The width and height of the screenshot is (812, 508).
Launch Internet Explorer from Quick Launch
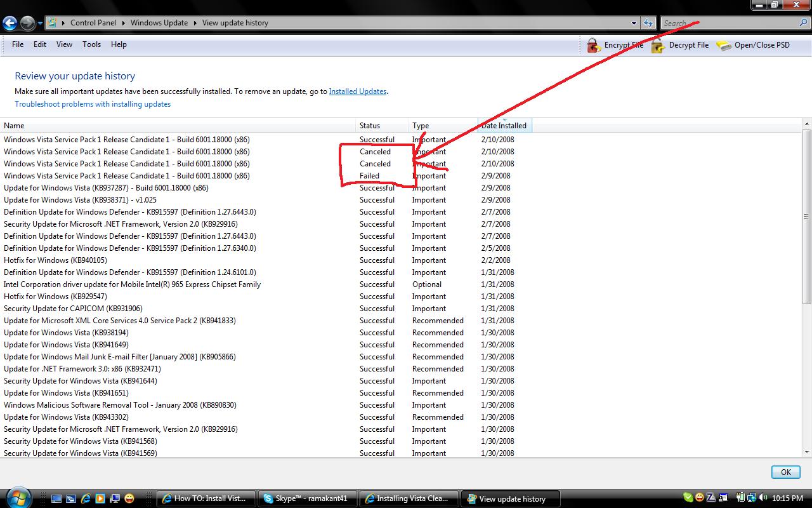coord(86,498)
